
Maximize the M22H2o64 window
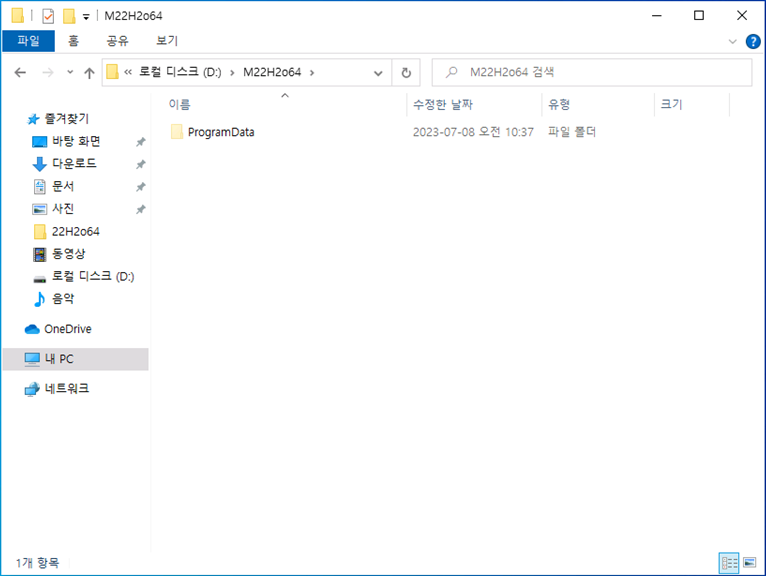pos(699,16)
